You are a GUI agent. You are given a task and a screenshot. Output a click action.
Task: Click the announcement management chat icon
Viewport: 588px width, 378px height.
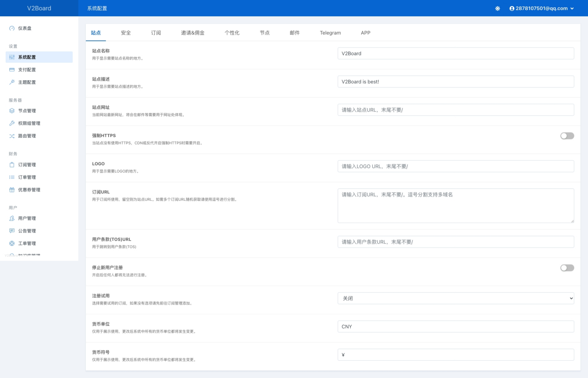(12, 231)
